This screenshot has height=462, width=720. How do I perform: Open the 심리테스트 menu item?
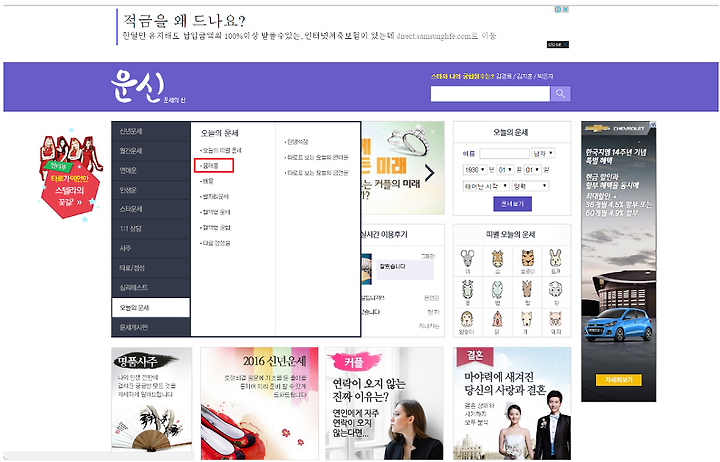[151, 287]
